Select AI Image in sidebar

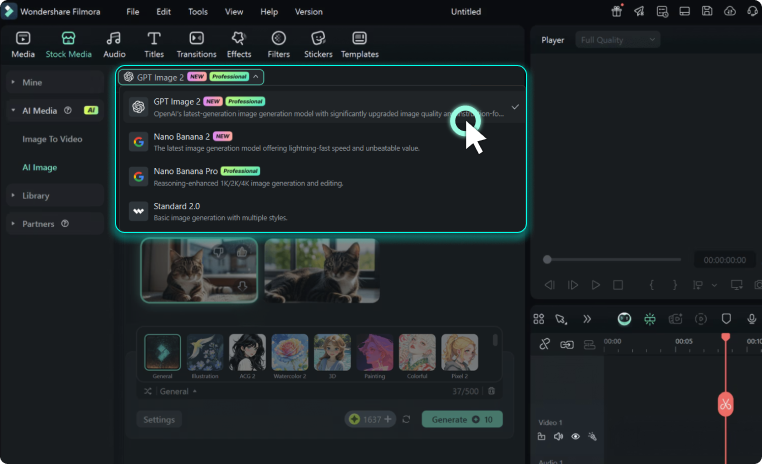(39, 167)
